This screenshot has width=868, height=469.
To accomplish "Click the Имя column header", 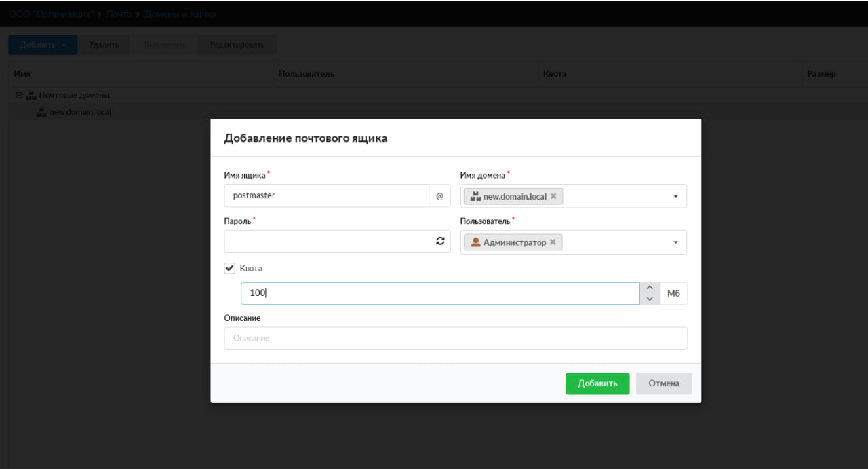I will point(141,74).
